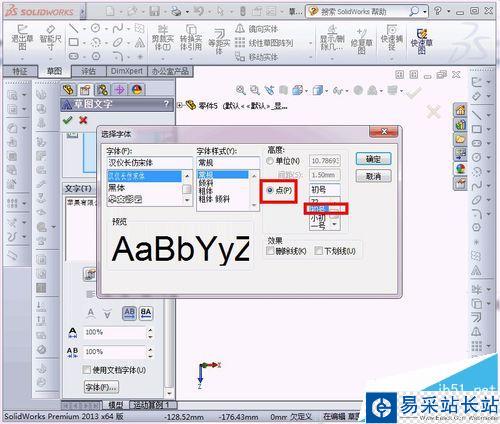Close the 选择字体 font dialog
This screenshot has height=424, width=500.
coord(384,132)
